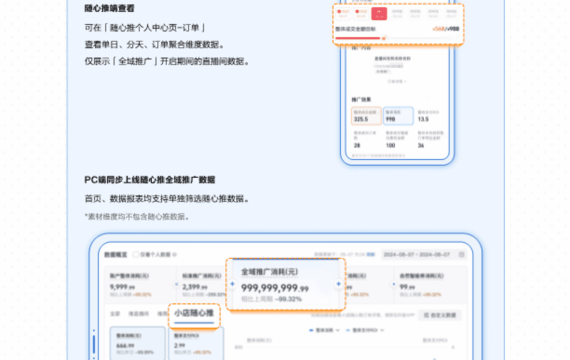This screenshot has height=360, width=570.
Task: Click the 整体成交金额目标 label
Action: [355, 29]
